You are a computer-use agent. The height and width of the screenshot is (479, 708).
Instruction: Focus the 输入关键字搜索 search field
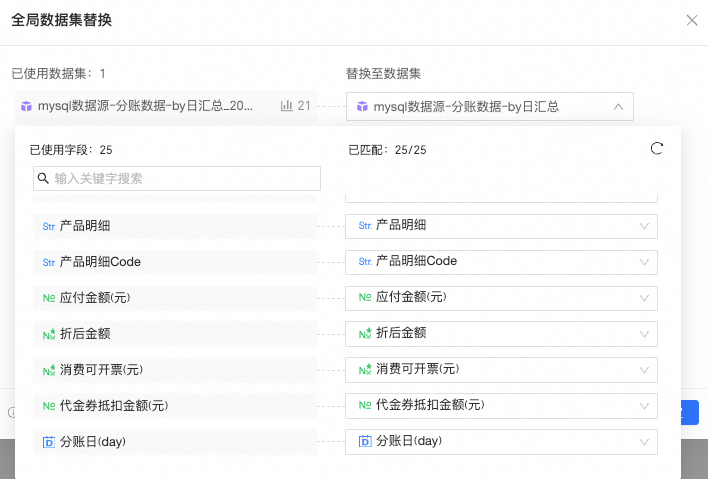(x=177, y=178)
